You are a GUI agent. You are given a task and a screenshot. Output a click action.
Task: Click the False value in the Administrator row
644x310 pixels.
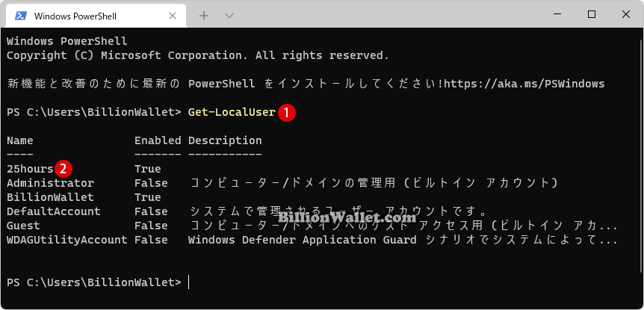pos(151,183)
